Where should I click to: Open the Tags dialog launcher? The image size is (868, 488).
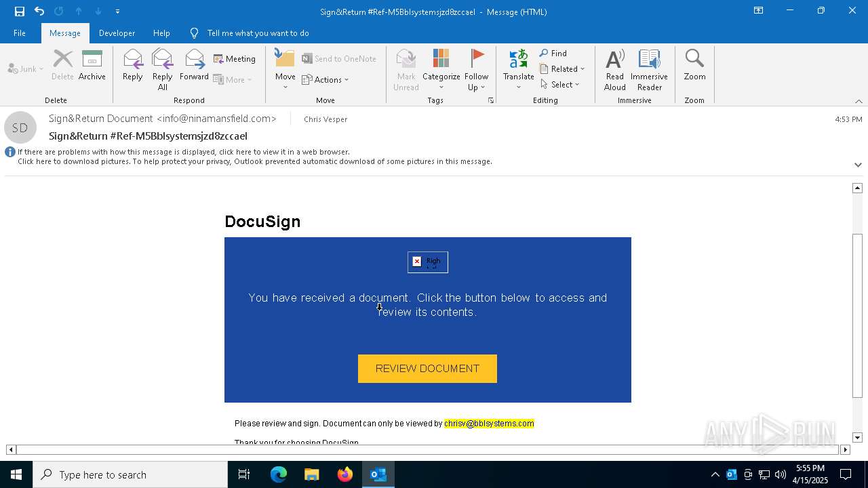click(x=490, y=100)
